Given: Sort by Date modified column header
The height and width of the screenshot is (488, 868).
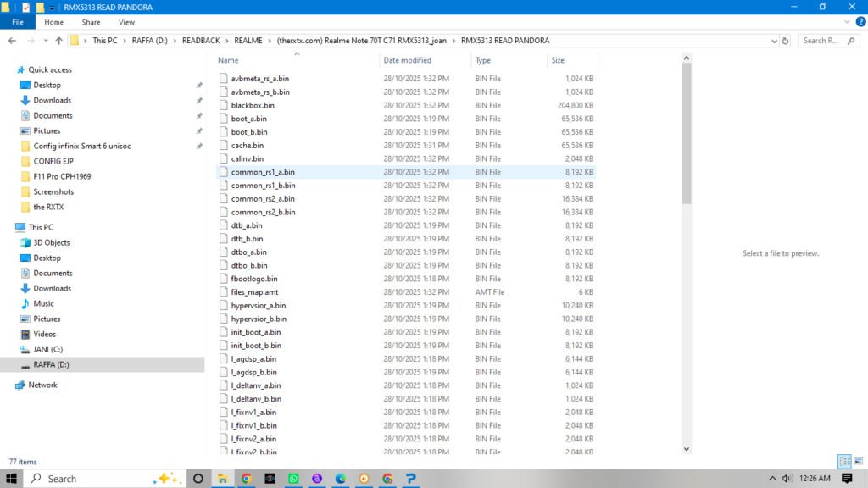Looking at the screenshot, I should coord(407,60).
